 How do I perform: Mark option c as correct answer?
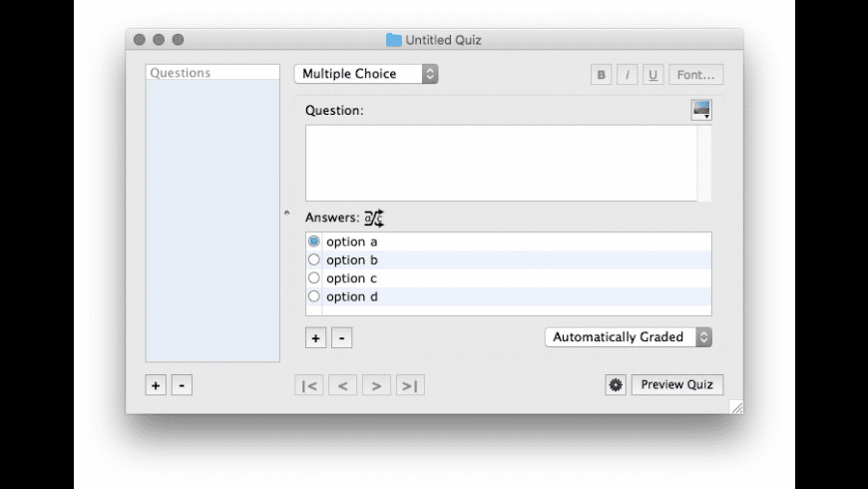point(314,278)
